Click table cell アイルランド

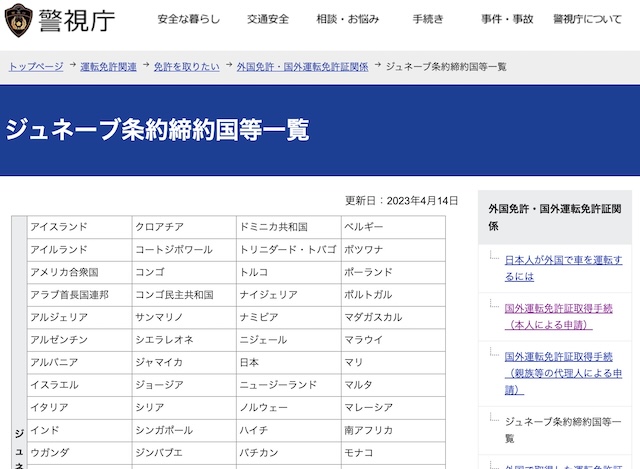[80, 250]
